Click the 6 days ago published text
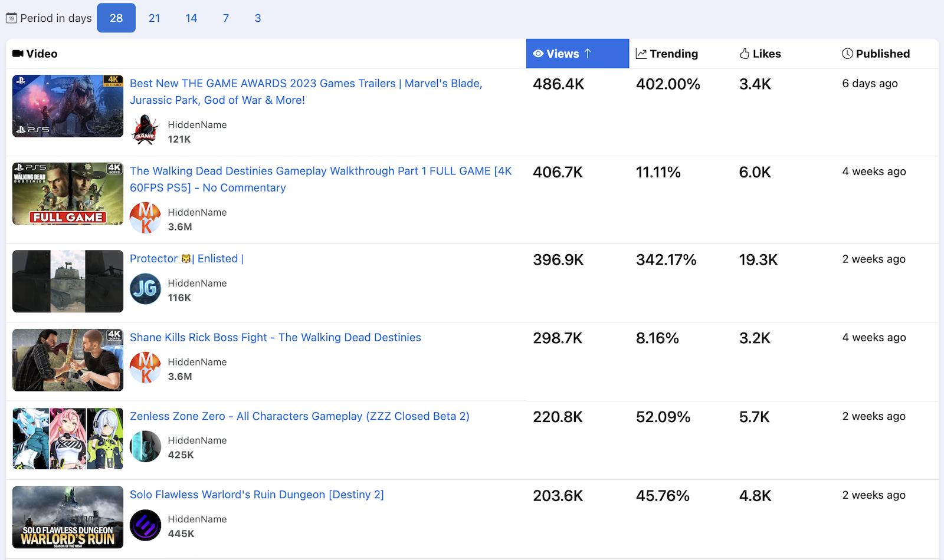This screenshot has width=944, height=560. coord(870,84)
